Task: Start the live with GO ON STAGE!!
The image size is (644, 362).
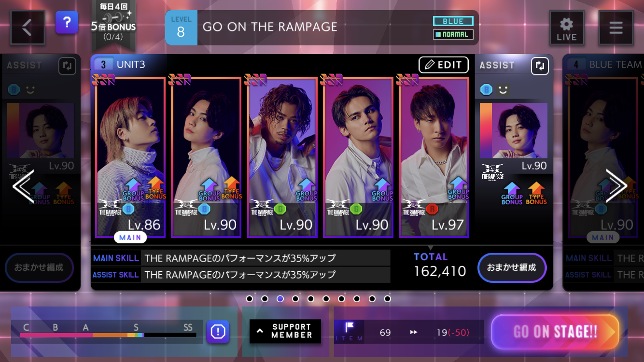Action: tap(555, 332)
